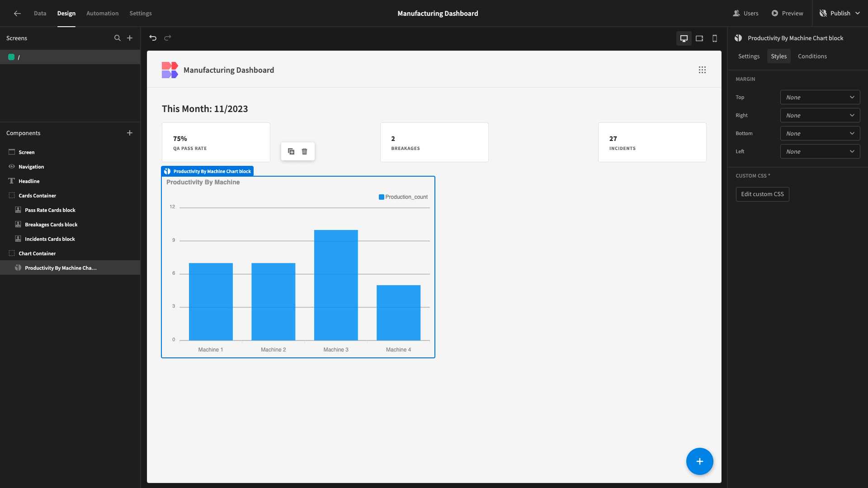The image size is (868, 488).
Task: Select the root "/" screen
Action: [x=70, y=57]
